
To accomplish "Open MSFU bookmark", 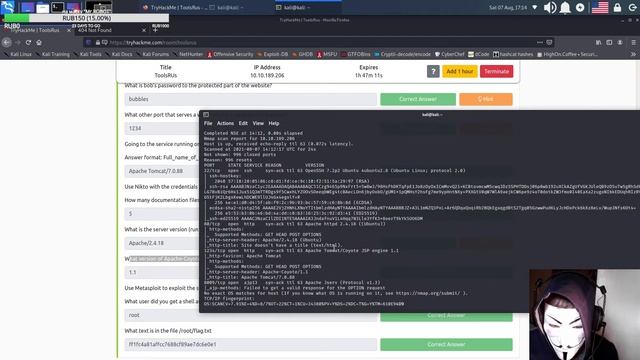I will pyautogui.click(x=327, y=54).
